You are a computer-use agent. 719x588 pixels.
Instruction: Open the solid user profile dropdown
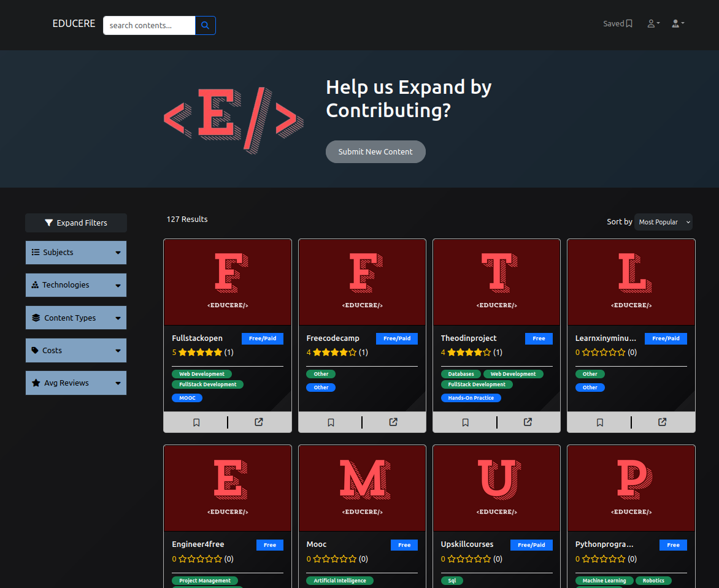coord(678,23)
